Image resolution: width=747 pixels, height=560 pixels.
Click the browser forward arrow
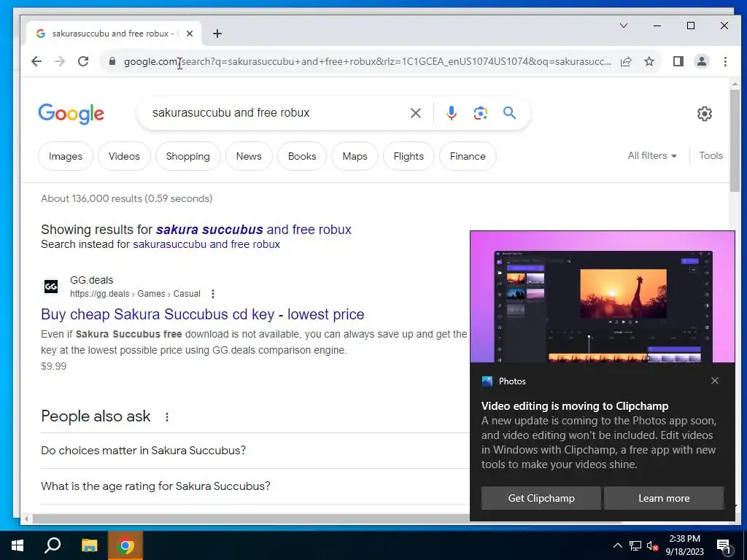(60, 61)
